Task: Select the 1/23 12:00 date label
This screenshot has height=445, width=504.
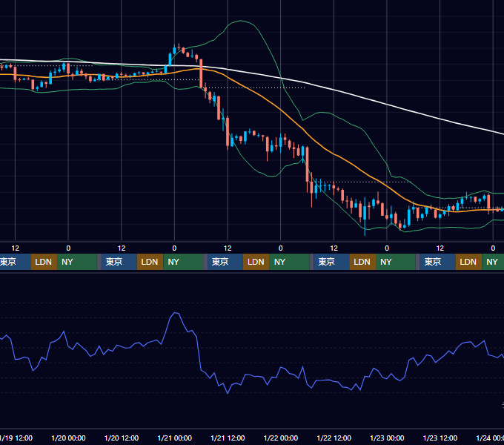Action: pos(440,438)
